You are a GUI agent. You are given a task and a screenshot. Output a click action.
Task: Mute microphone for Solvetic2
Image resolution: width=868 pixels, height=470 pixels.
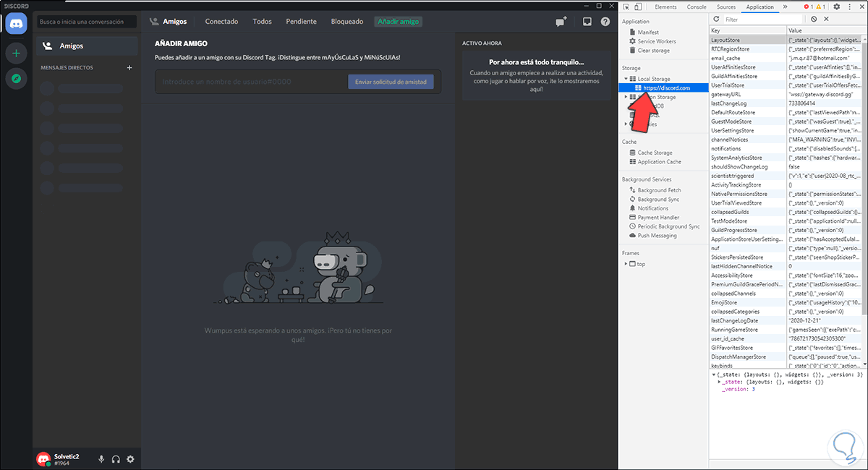[101, 459]
